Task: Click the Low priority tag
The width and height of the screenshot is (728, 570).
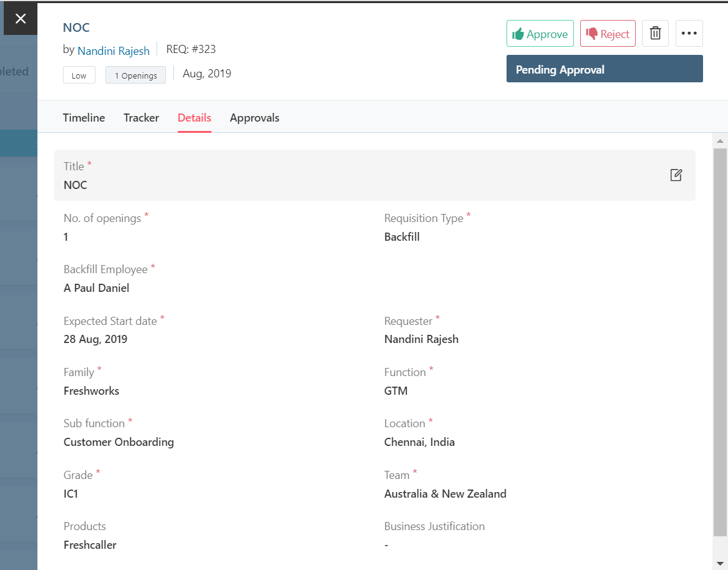Action: [x=79, y=75]
